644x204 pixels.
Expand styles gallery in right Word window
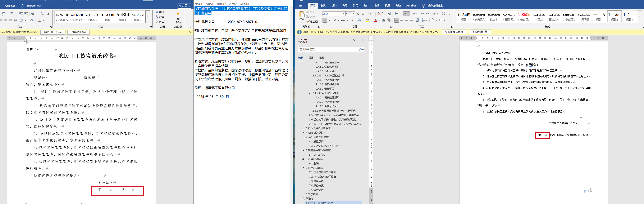pos(639,17)
